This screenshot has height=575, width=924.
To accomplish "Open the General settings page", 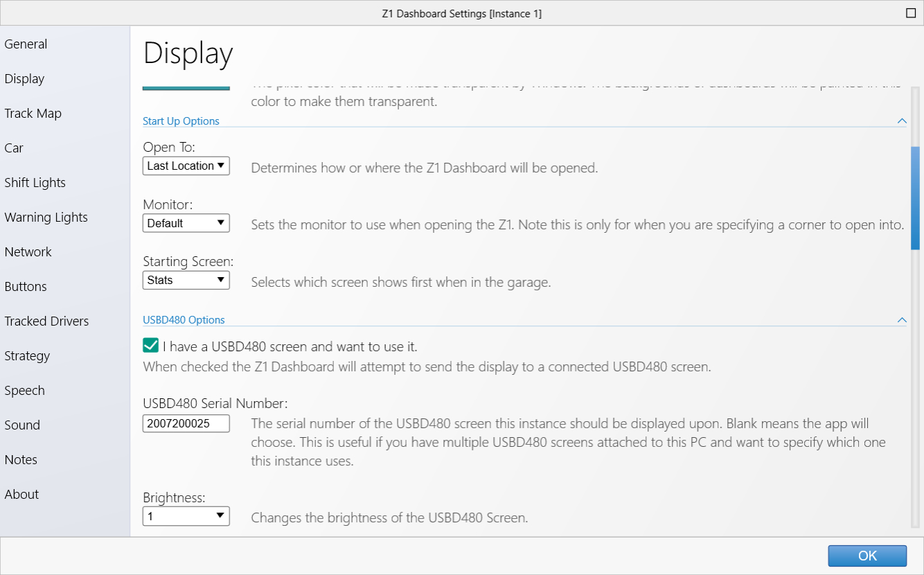I will [26, 44].
